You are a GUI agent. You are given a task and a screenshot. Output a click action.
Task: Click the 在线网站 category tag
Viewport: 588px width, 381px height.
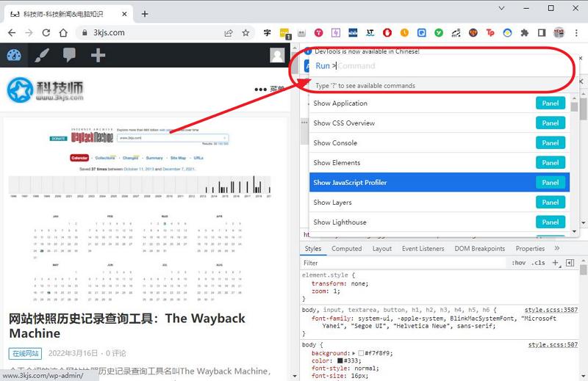tap(25, 353)
